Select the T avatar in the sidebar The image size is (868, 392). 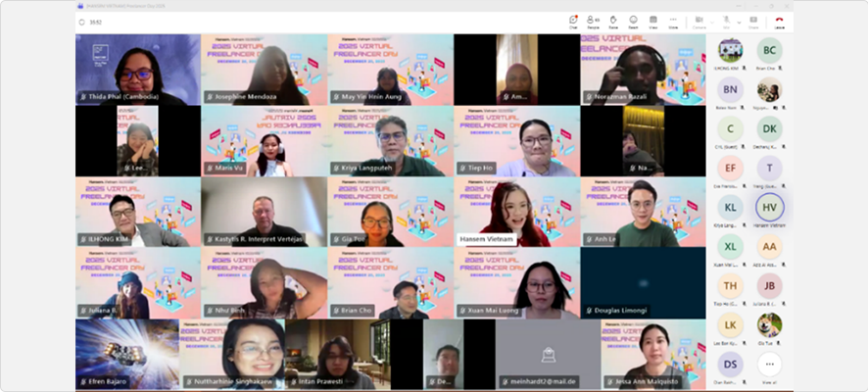(769, 169)
